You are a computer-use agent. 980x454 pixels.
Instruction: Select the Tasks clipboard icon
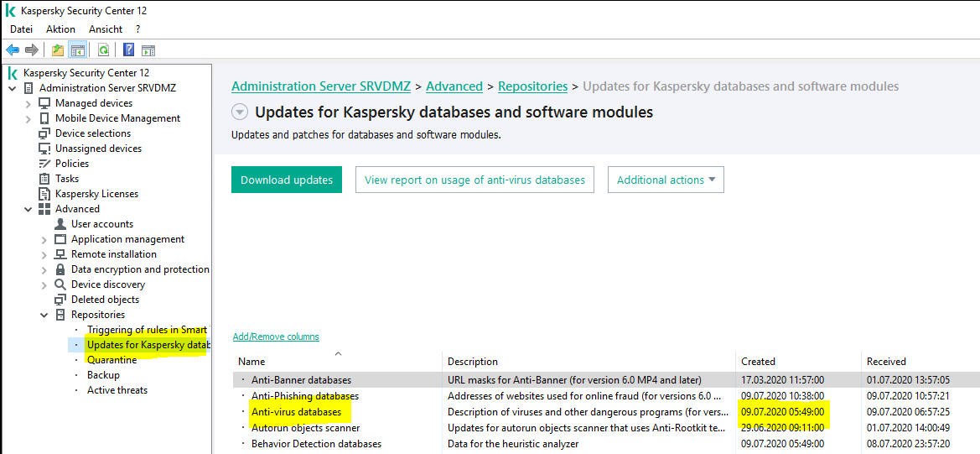44,179
